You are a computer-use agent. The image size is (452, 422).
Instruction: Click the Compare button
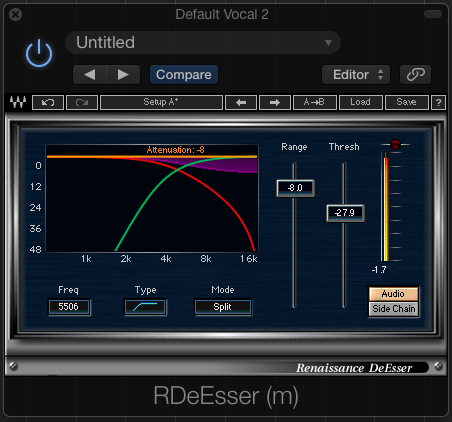point(184,75)
